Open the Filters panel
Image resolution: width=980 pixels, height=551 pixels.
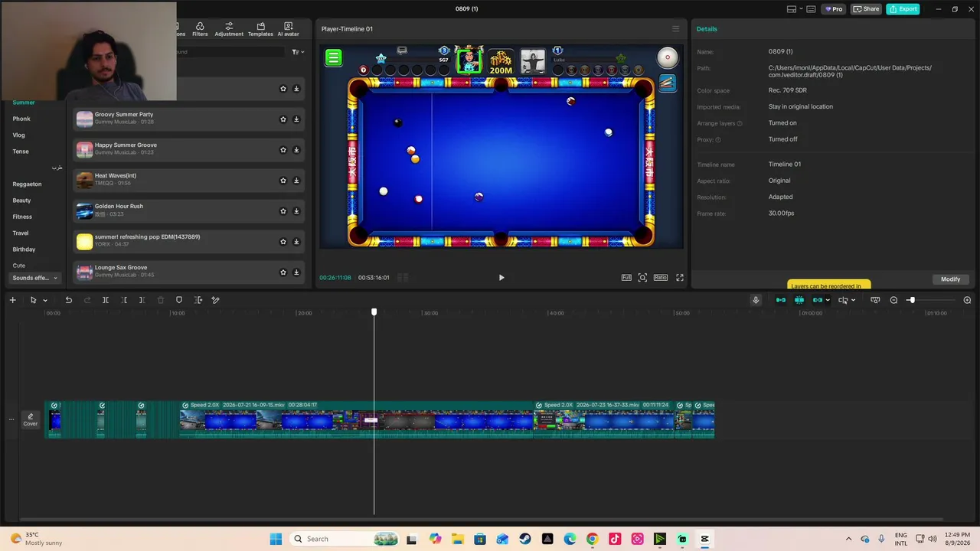point(200,29)
